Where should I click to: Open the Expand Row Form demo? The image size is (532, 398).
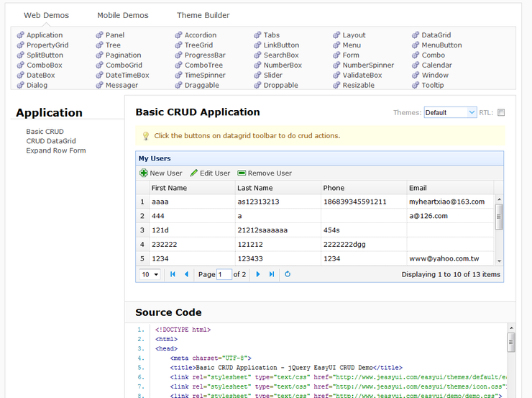pos(56,150)
